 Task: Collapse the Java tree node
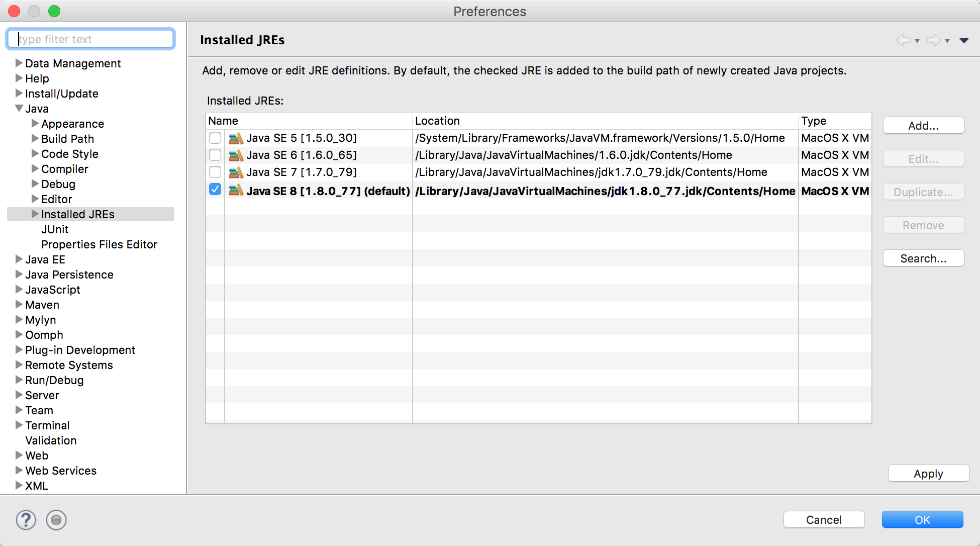tap(19, 108)
